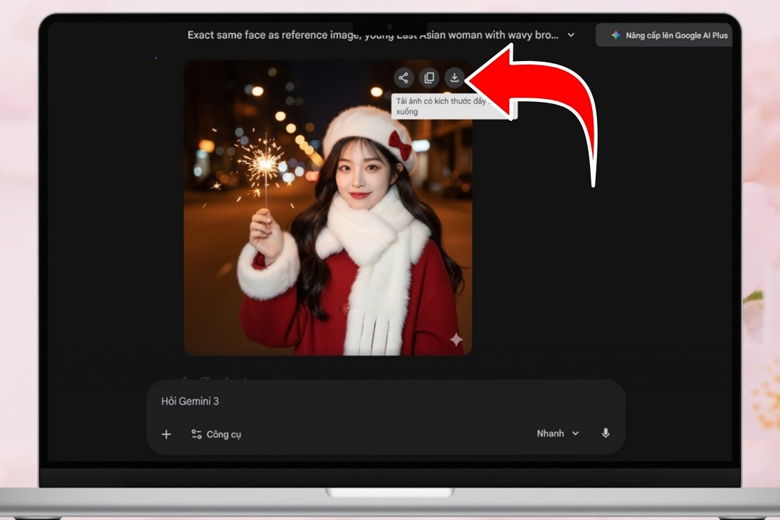Download the full-size image via download icon
The width and height of the screenshot is (780, 520).
(x=454, y=77)
